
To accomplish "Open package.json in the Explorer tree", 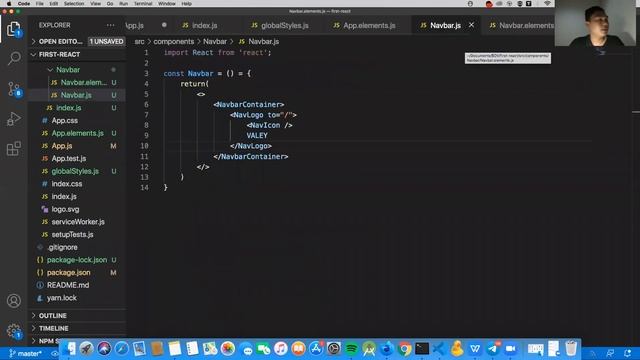I will 68,273.
